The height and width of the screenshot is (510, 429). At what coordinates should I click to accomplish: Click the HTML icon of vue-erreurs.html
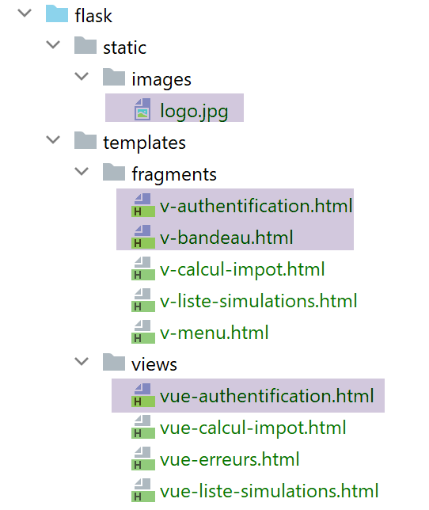pos(143,458)
